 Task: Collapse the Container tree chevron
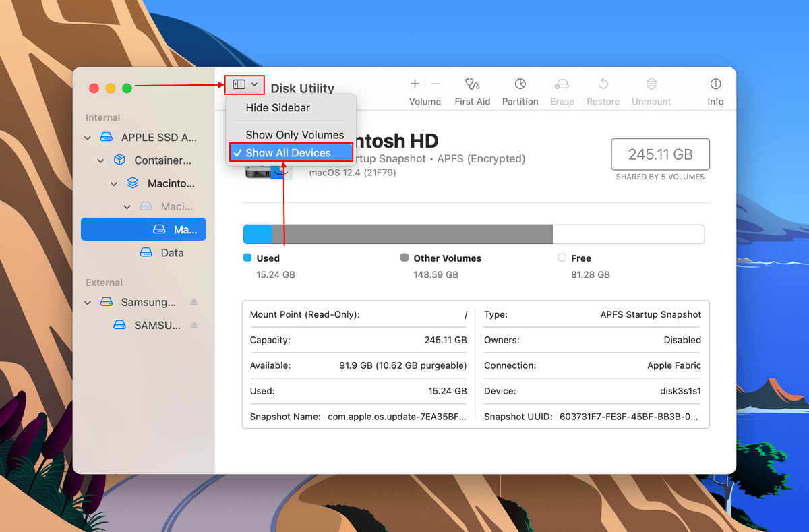[100, 160]
